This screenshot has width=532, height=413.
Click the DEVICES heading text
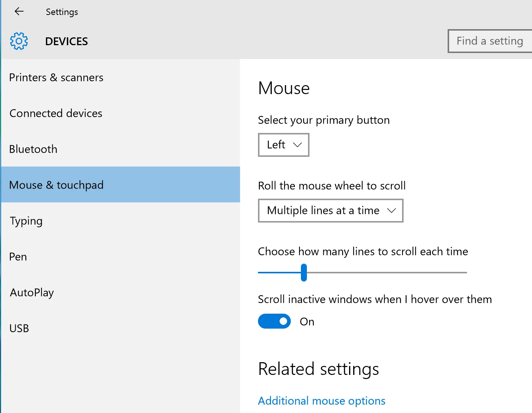point(66,41)
